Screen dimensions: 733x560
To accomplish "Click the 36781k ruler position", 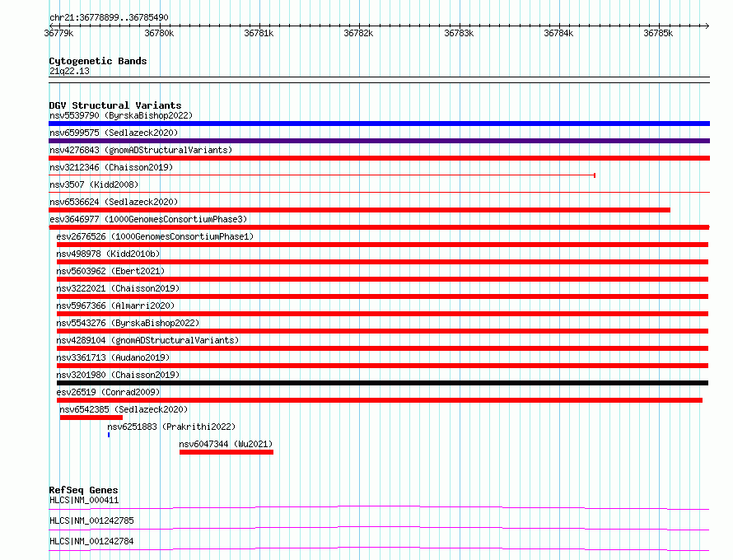I will [x=259, y=33].
